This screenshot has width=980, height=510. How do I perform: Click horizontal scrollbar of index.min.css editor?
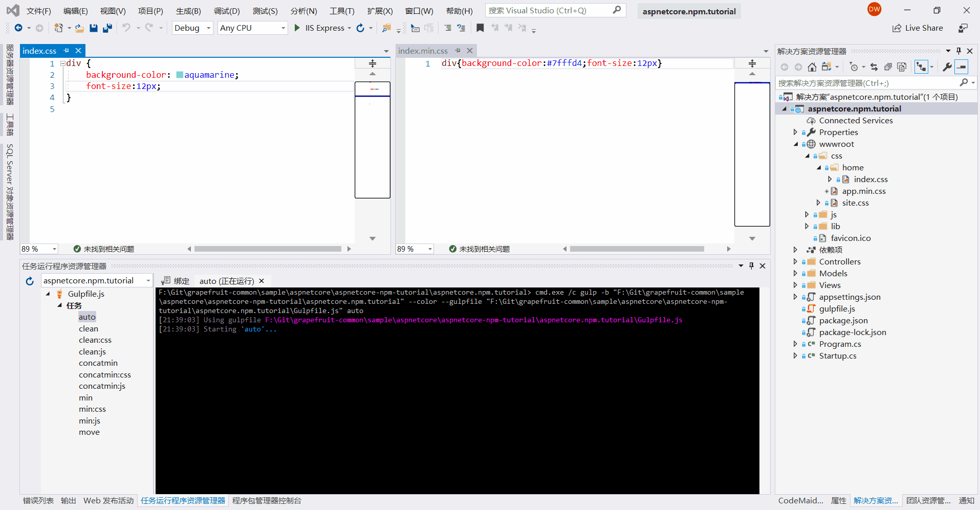(637, 249)
